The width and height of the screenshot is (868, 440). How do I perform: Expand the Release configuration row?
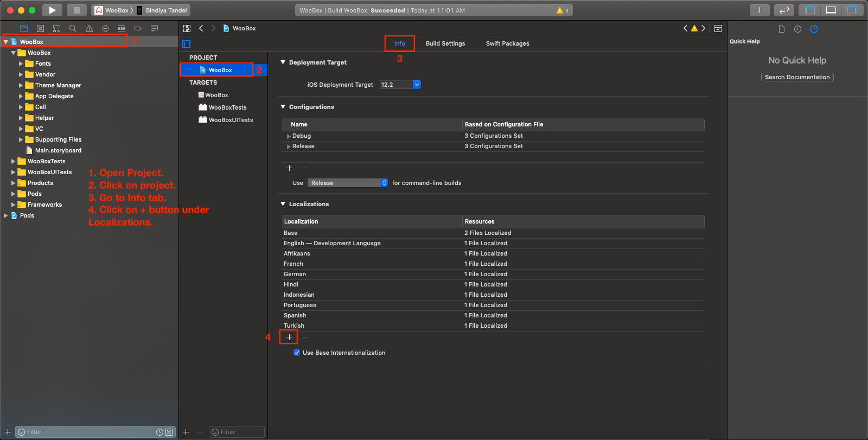289,146
